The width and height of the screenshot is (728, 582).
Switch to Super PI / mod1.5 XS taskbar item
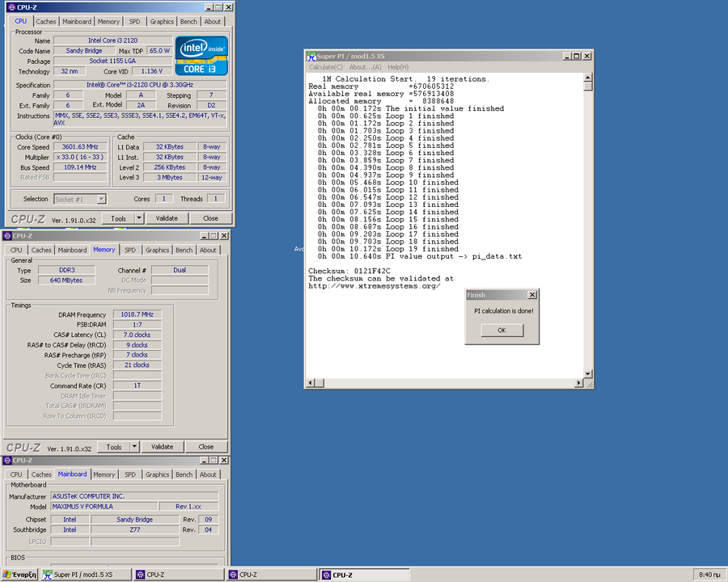[86, 575]
